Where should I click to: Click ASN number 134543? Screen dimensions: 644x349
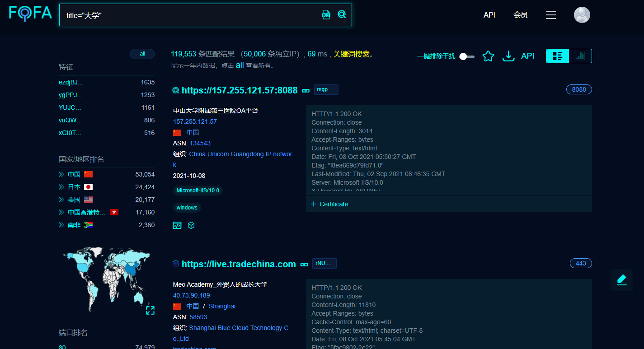click(200, 143)
